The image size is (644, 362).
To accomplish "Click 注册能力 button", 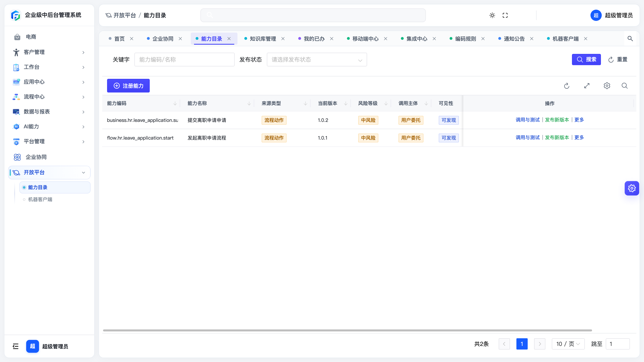I will pyautogui.click(x=128, y=86).
